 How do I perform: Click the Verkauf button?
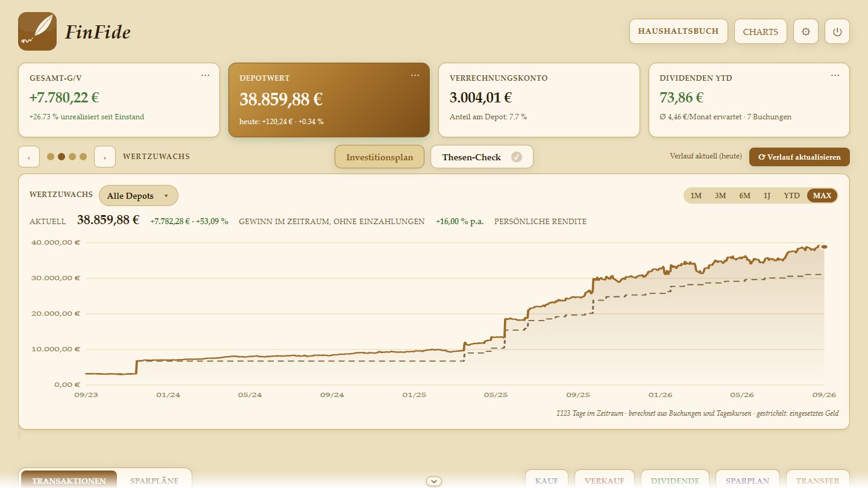pos(605,480)
